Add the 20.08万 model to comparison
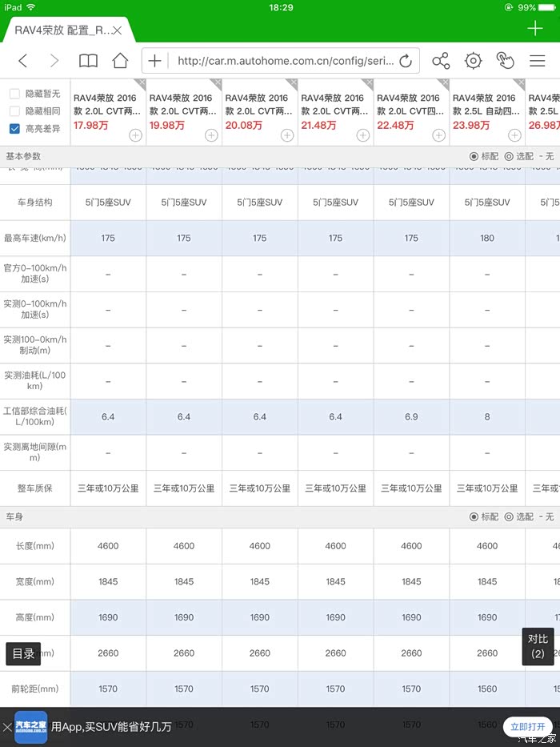The height and width of the screenshot is (747, 560). 287,135
